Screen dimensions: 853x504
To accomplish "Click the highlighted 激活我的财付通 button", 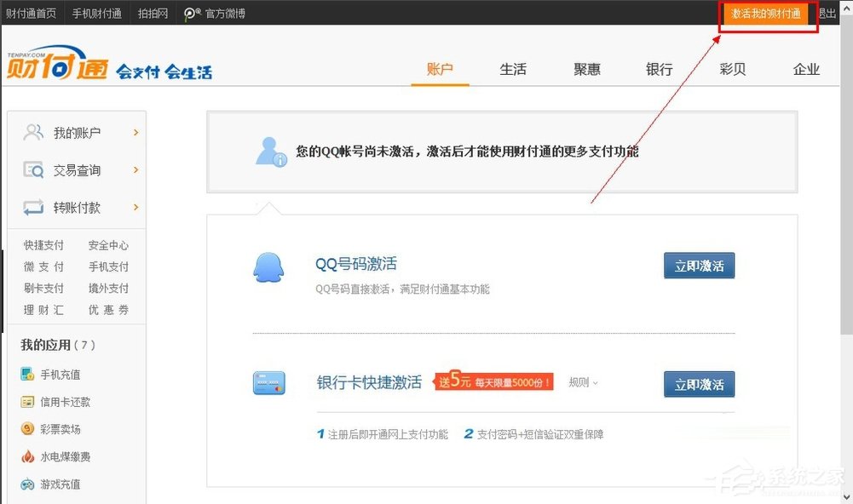I will 765,13.
